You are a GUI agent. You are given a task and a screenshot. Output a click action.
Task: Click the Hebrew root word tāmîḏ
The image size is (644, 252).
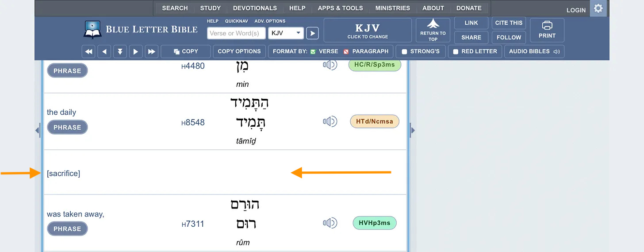click(250, 122)
